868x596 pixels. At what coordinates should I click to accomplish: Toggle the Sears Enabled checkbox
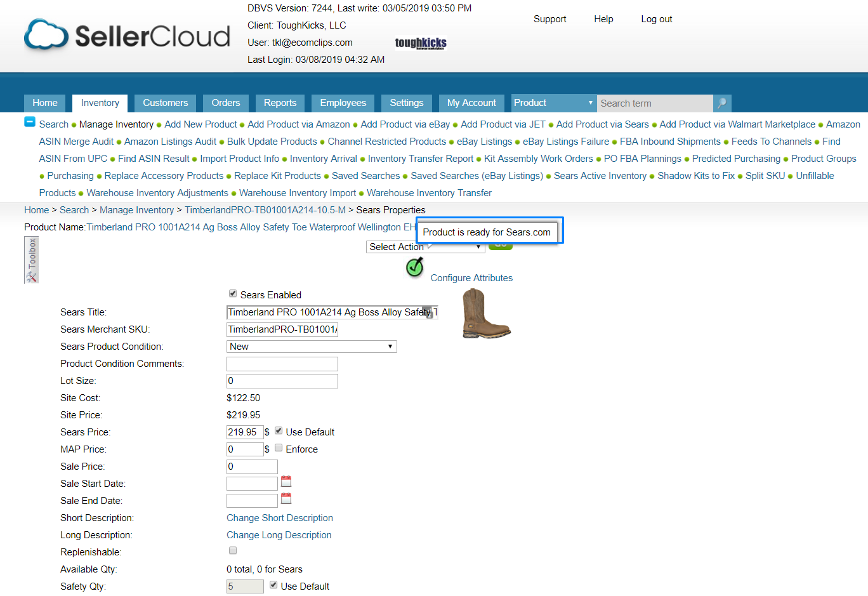(233, 294)
